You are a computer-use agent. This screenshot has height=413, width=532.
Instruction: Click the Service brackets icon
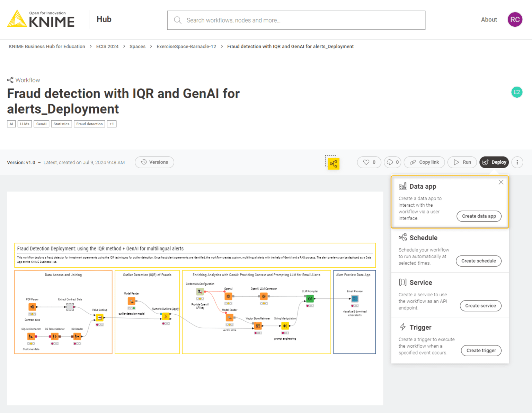pos(402,282)
